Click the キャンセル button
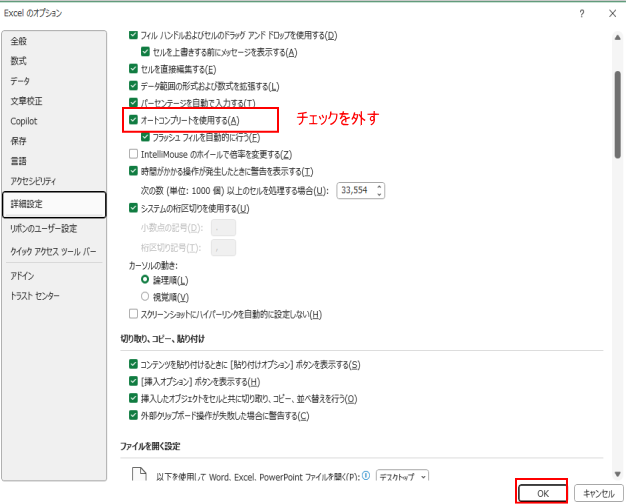 pyautogui.click(x=598, y=493)
